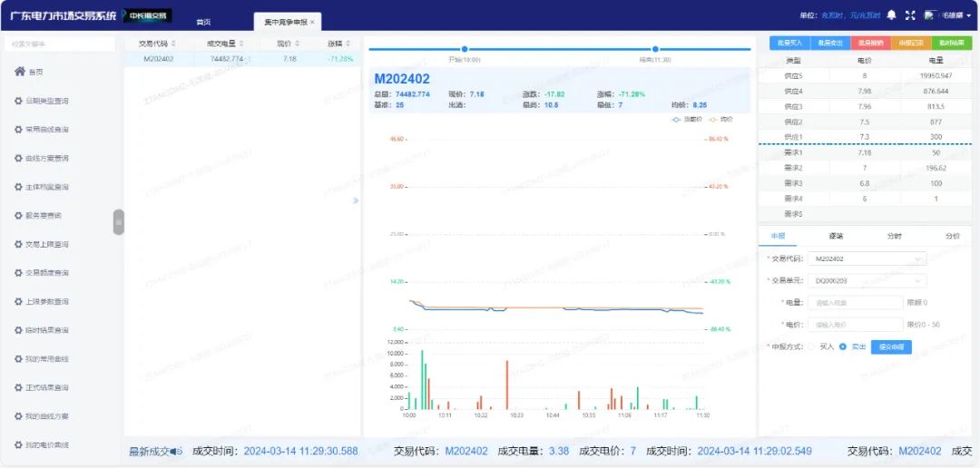
Task: Open the 交易代码 dropdown in the form
Action: [865, 258]
